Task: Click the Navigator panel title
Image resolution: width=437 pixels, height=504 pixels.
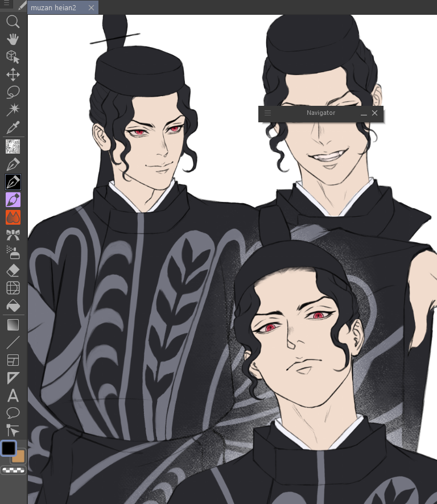Action: [321, 113]
